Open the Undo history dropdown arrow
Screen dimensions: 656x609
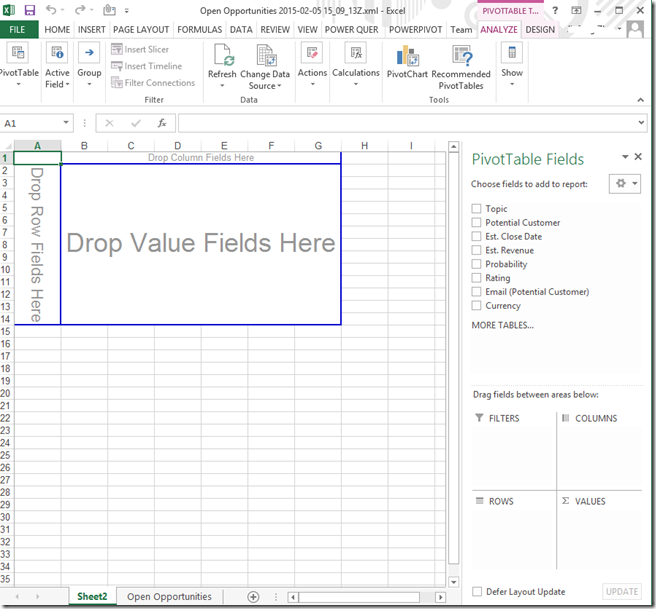click(62, 10)
